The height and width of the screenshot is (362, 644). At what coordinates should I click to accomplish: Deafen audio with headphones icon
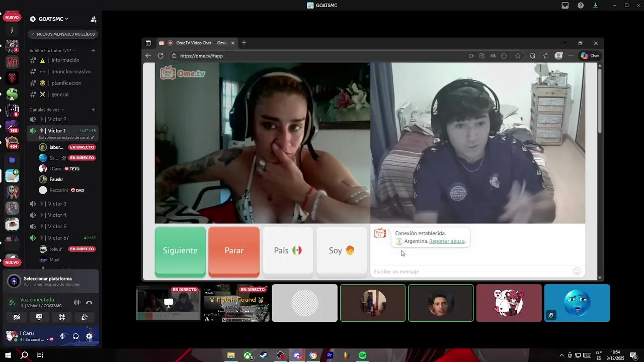click(75, 336)
